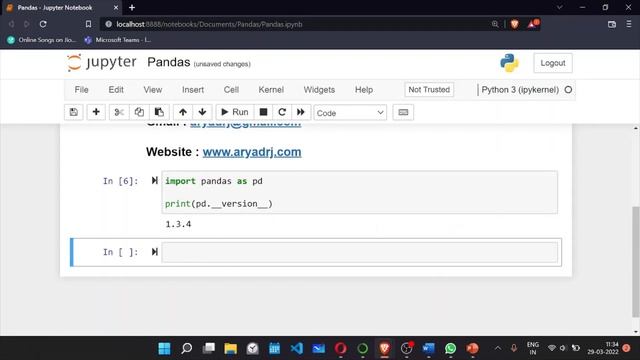Open the www.aryadrj.com website link

[252, 152]
